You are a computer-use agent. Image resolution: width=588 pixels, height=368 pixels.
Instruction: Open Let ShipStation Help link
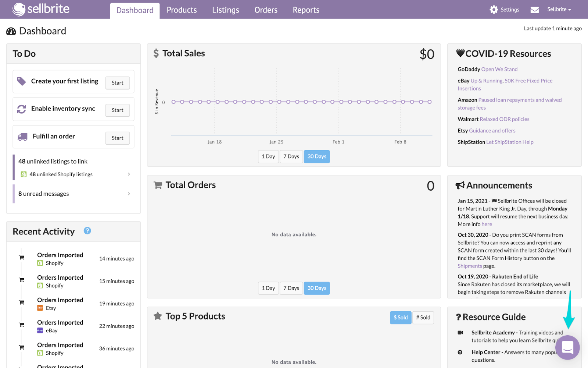[x=510, y=142]
